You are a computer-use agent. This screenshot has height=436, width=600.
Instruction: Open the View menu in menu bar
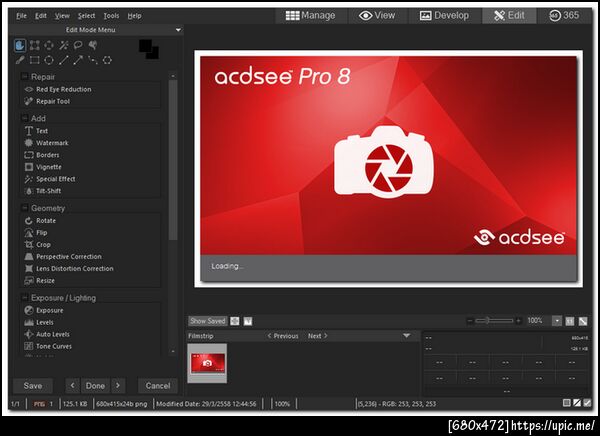62,16
